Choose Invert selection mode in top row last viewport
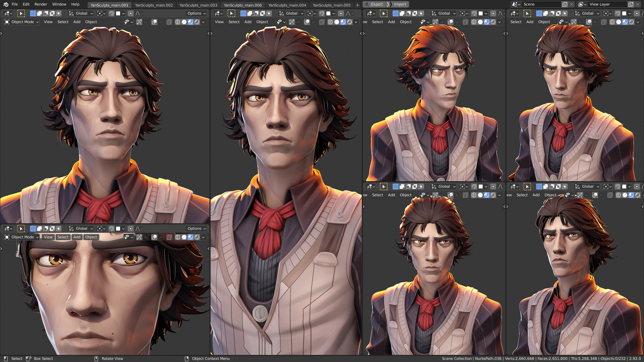Image resolution: width=644 pixels, height=362 pixels. coord(558,13)
